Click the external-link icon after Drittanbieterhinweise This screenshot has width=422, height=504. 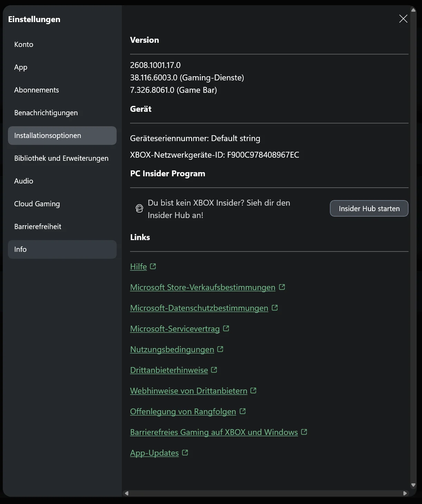click(214, 370)
